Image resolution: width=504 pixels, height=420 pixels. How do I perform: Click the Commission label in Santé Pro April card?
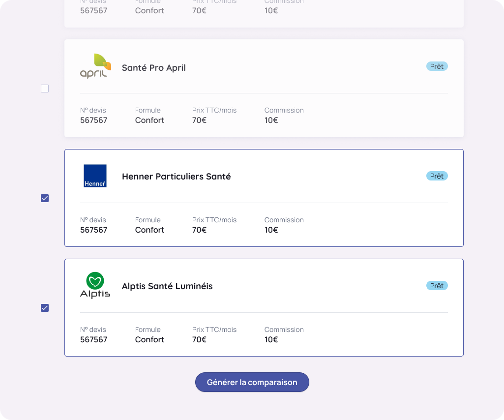pyautogui.click(x=284, y=110)
